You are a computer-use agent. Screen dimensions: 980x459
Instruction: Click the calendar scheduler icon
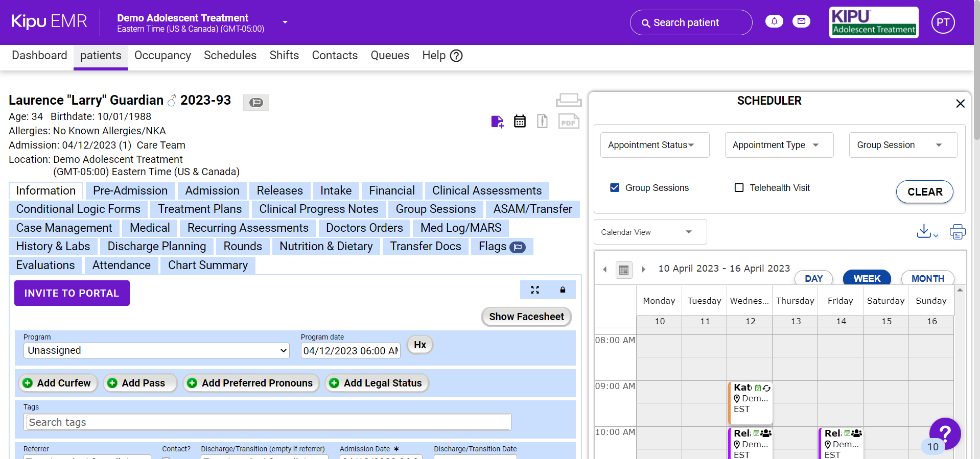(x=520, y=122)
